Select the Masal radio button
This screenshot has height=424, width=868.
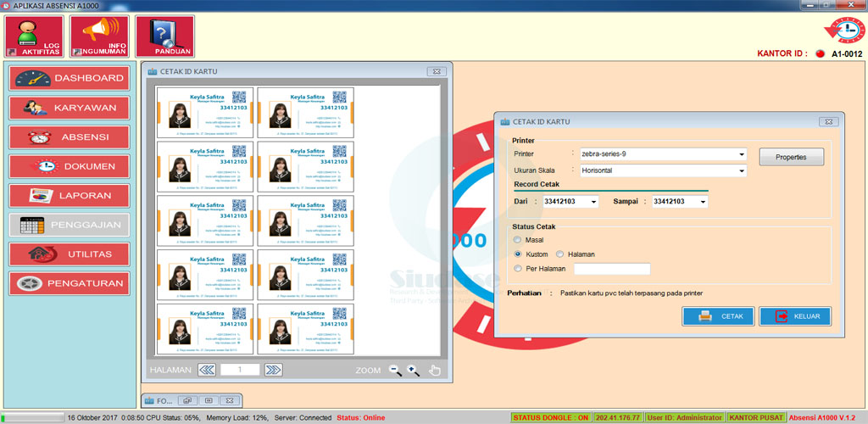point(518,240)
